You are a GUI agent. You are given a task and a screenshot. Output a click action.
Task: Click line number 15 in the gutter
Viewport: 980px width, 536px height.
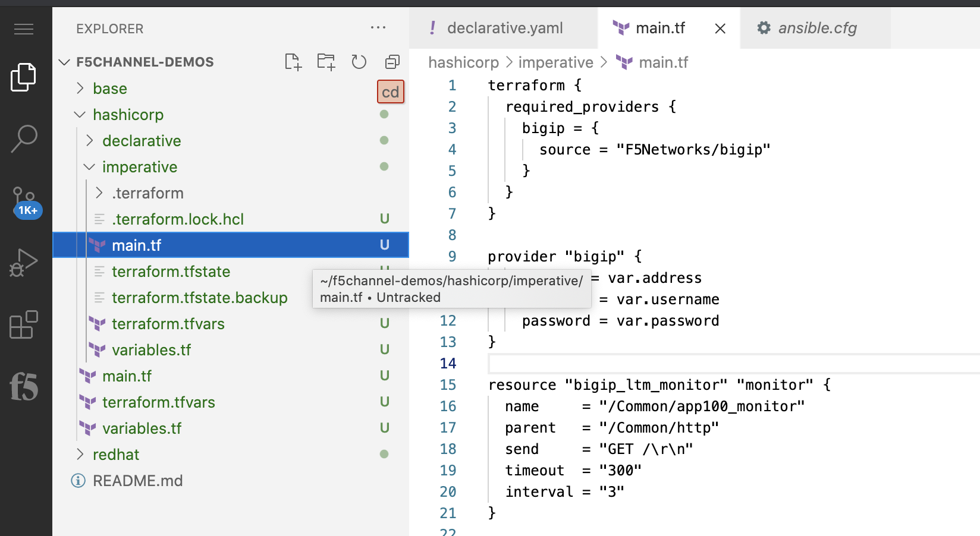(448, 385)
